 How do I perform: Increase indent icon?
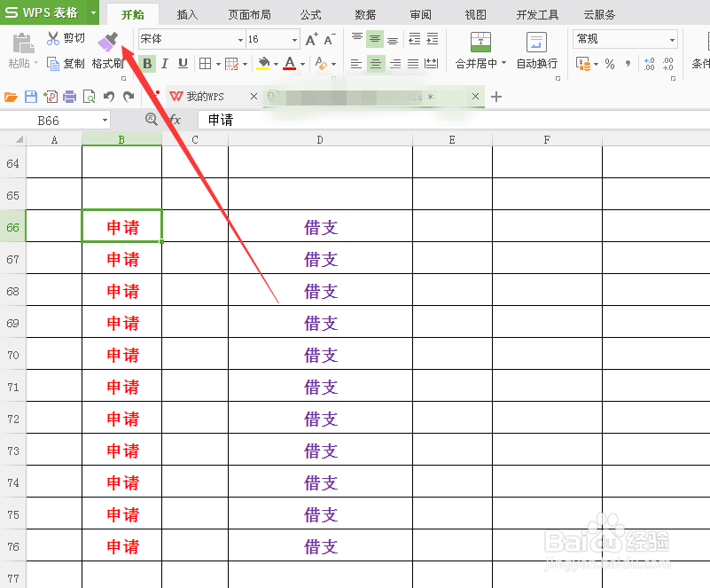tap(433, 39)
